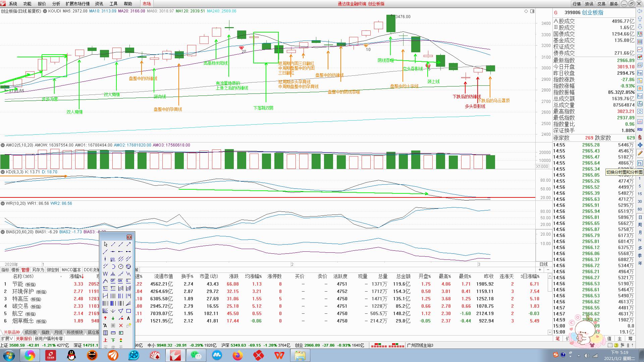Click the red X delete drawing tool

click(x=121, y=325)
